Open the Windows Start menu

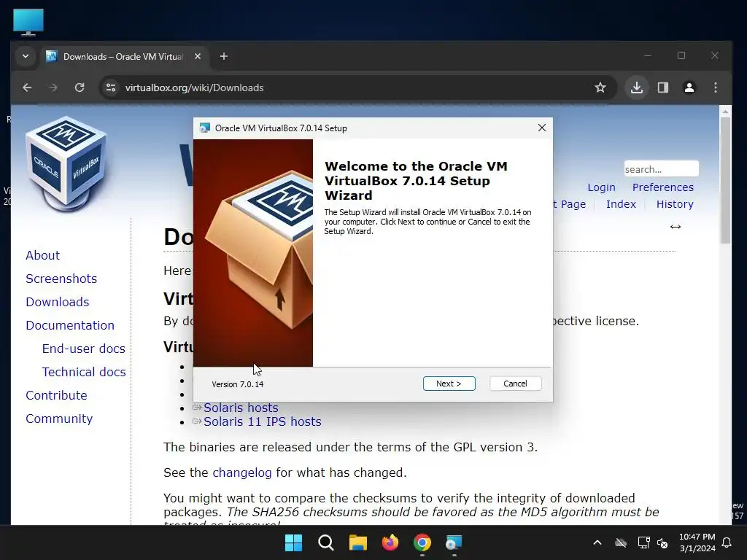tap(293, 542)
